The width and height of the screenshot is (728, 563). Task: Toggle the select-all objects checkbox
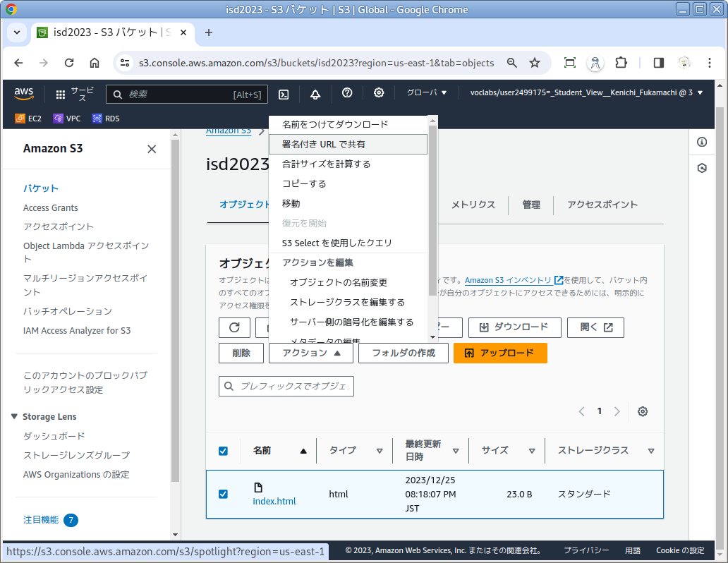point(223,451)
